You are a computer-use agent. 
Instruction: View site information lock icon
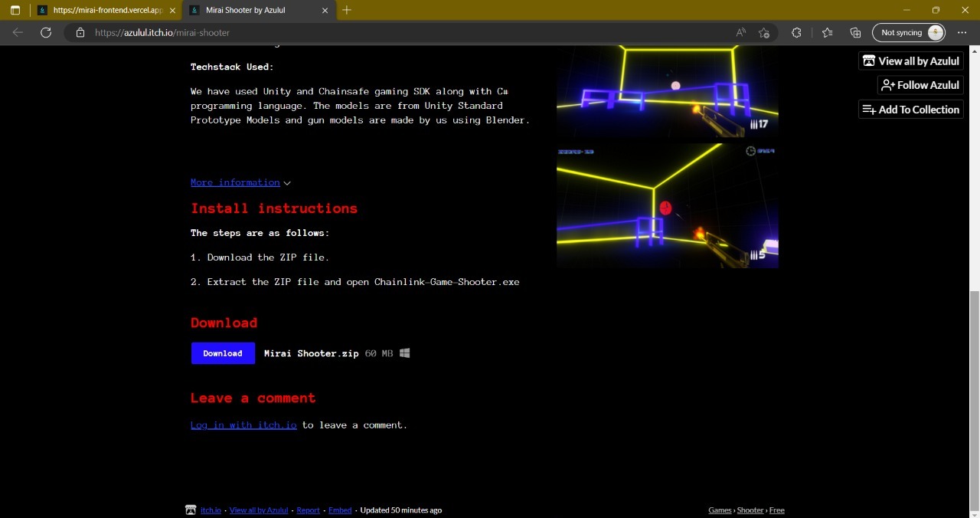click(80, 32)
